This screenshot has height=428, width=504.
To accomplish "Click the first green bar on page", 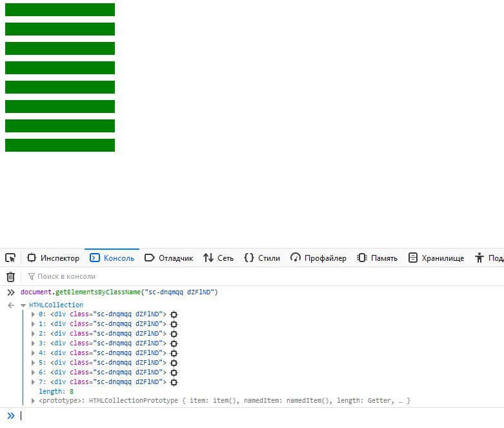I will click(60, 10).
